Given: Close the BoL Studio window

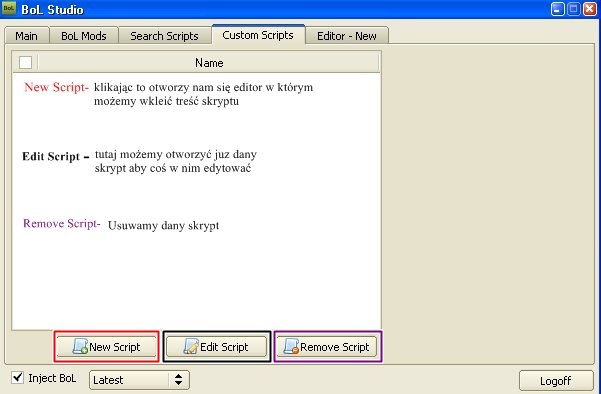Looking at the screenshot, I should [590, 9].
